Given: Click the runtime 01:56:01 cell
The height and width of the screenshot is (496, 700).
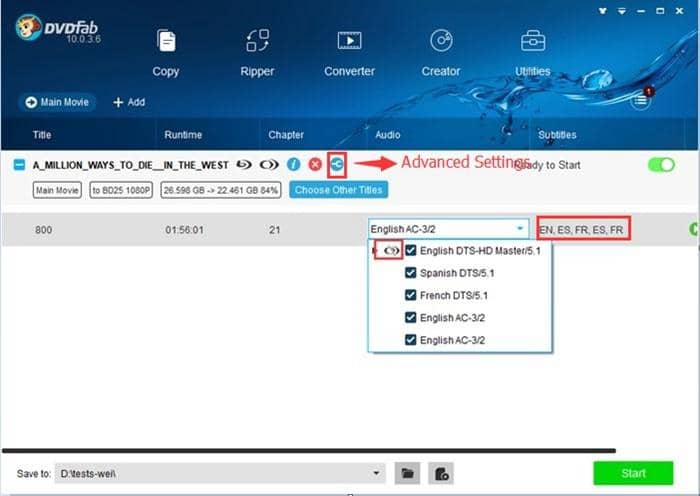Looking at the screenshot, I should [184, 230].
